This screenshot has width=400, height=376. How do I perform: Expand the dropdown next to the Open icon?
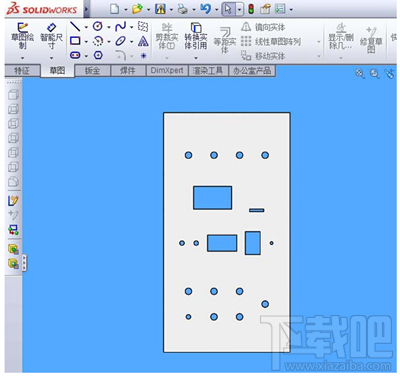point(148,10)
